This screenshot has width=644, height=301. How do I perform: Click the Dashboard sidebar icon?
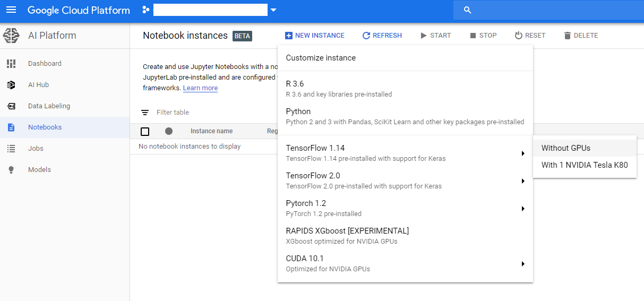[11, 64]
